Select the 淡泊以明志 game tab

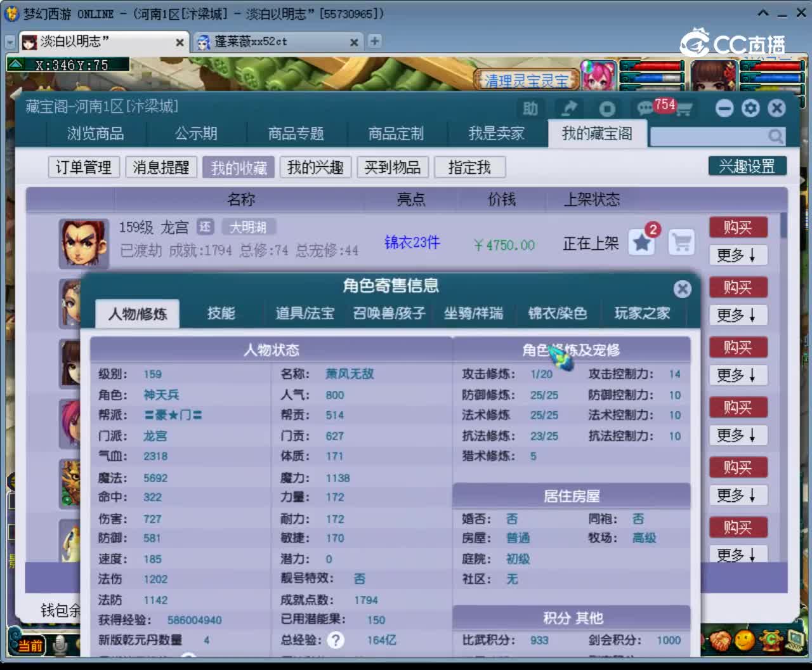[103, 42]
